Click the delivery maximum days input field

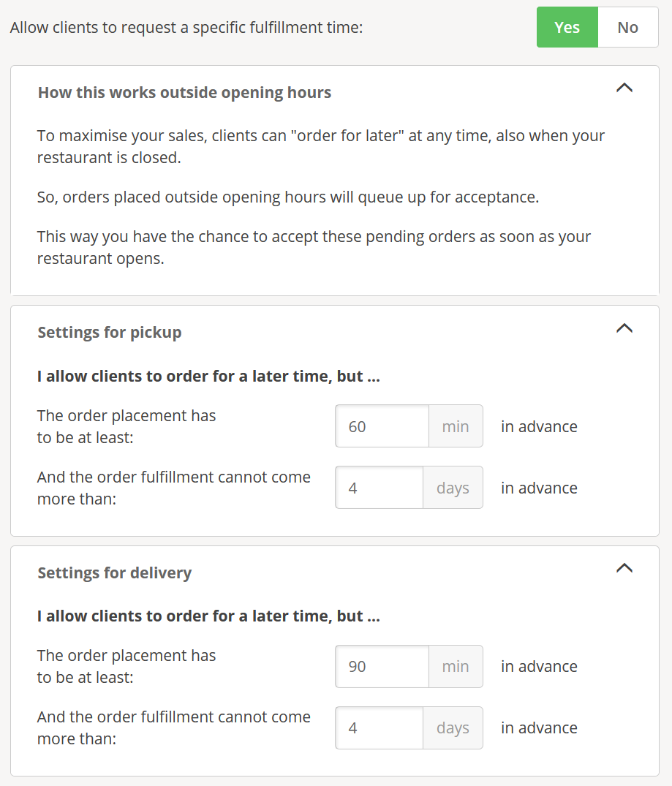click(x=379, y=728)
